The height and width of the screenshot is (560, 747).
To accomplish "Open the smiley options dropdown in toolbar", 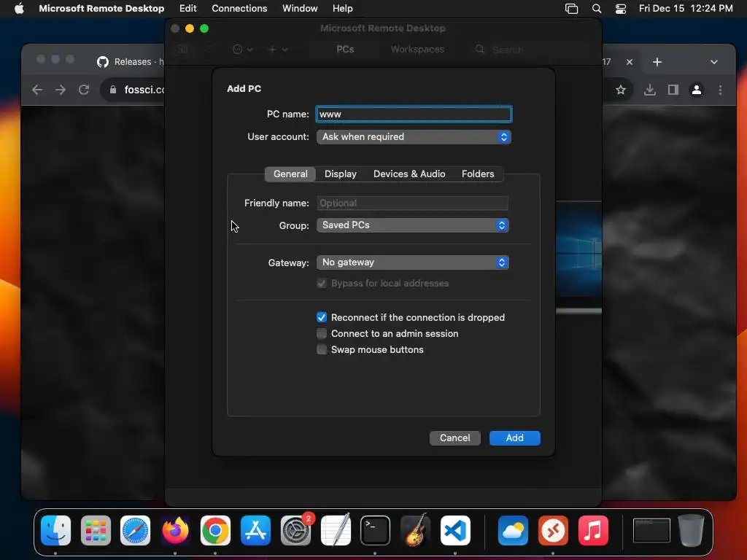I will click(x=242, y=50).
